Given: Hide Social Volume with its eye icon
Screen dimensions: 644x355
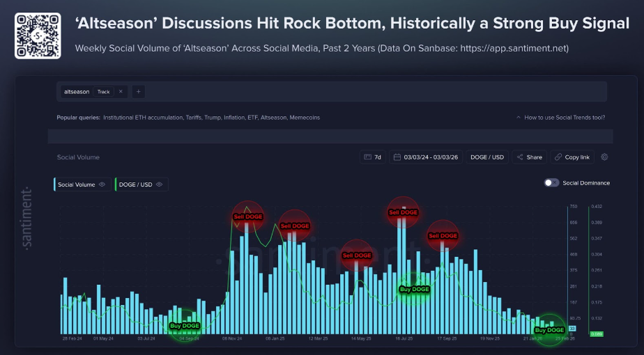Looking at the screenshot, I should click(102, 184).
